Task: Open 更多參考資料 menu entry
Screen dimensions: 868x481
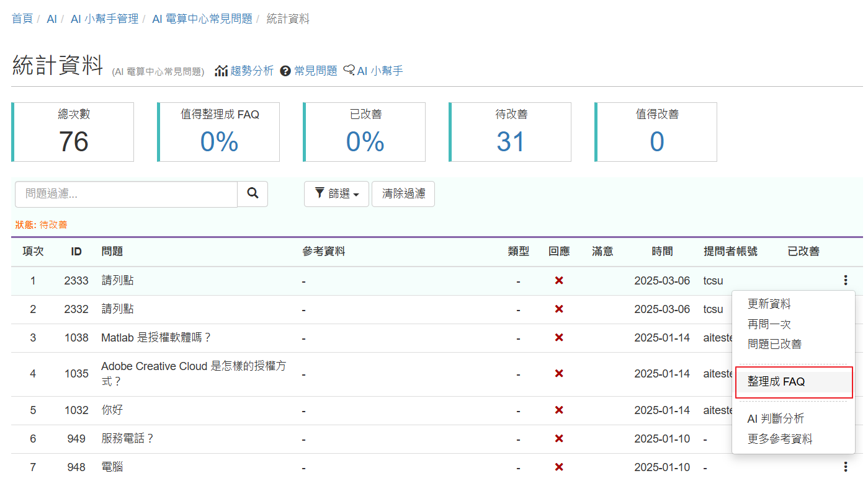Action: click(x=780, y=439)
